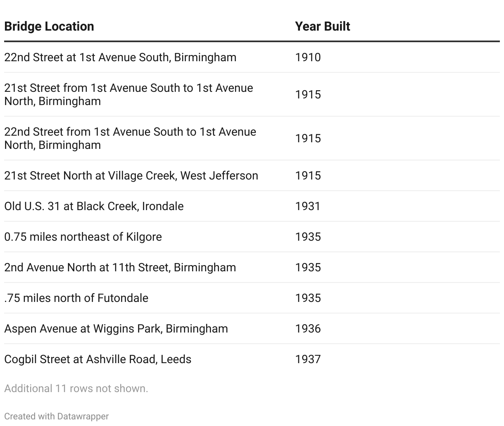Click the 1936 year value
The width and height of the screenshot is (504, 426).
point(308,328)
